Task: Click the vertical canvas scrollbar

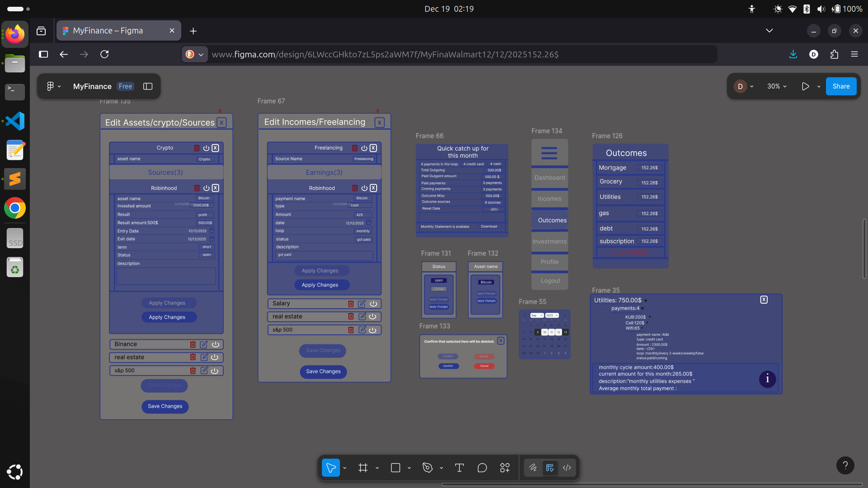Action: pyautogui.click(x=864, y=249)
